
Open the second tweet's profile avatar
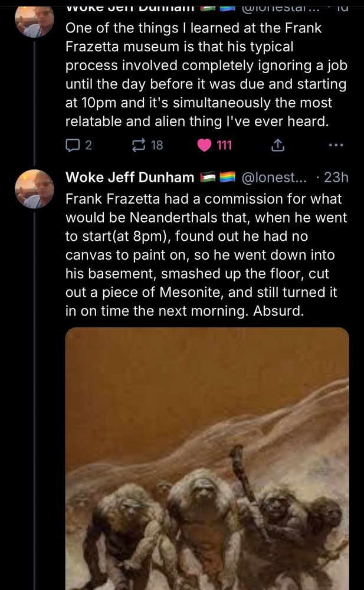click(x=34, y=189)
